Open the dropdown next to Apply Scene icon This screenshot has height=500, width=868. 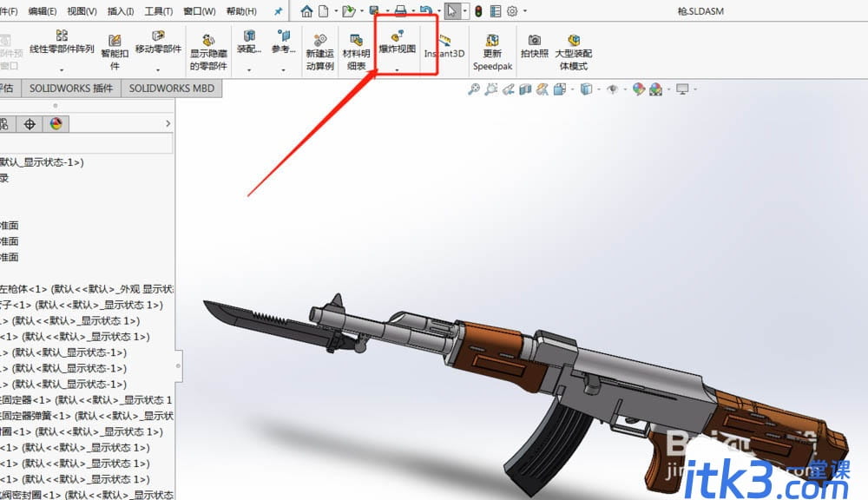coord(668,89)
